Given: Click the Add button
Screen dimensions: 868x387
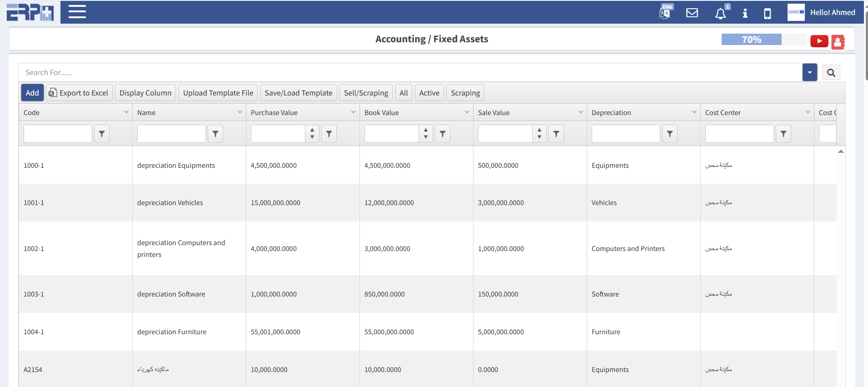Looking at the screenshot, I should tap(32, 93).
